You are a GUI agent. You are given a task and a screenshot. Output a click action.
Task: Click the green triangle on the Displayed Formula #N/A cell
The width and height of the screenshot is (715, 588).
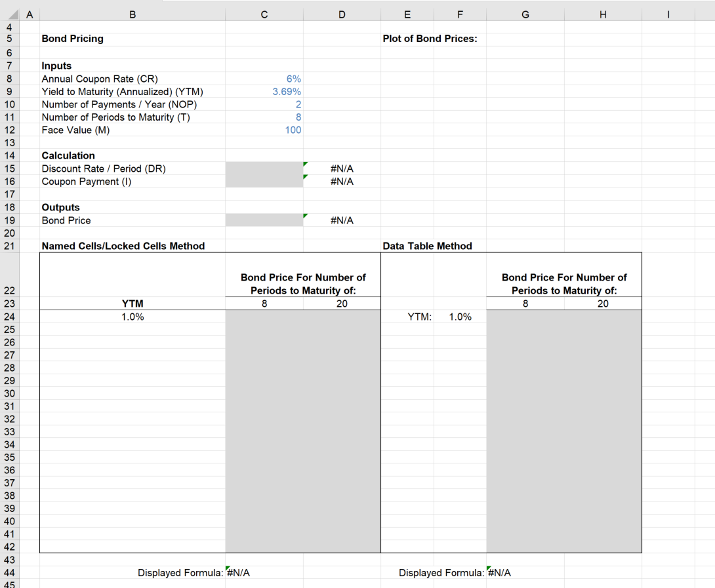pos(226,569)
